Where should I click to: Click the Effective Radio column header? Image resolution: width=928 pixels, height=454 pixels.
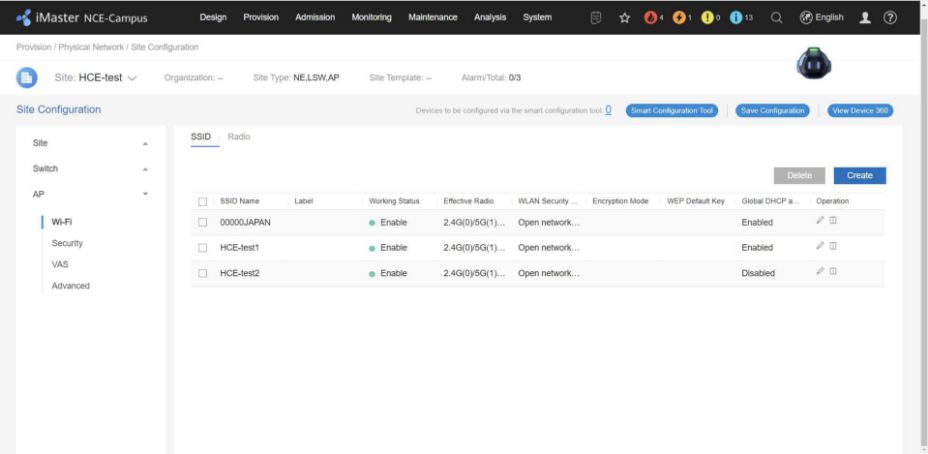pos(469,201)
